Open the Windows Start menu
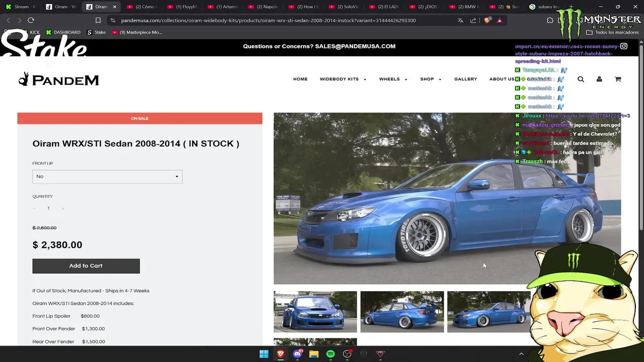 (264, 354)
